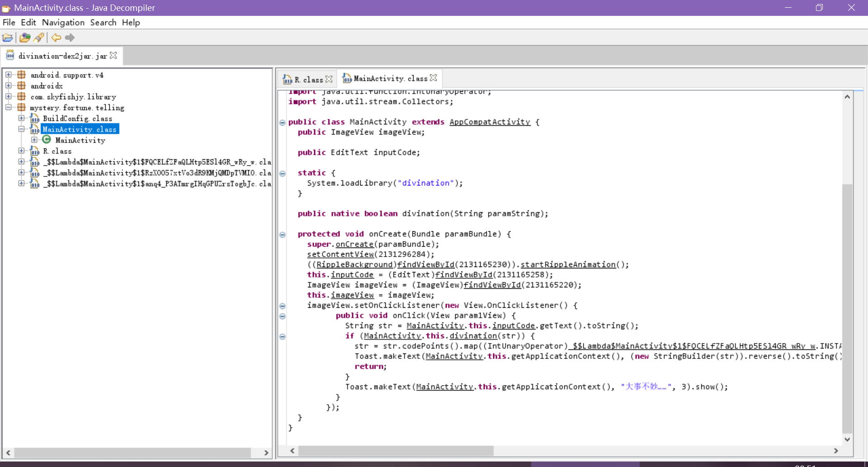Expand the BuildConfig.class node
The height and width of the screenshot is (467, 868).
(21, 118)
